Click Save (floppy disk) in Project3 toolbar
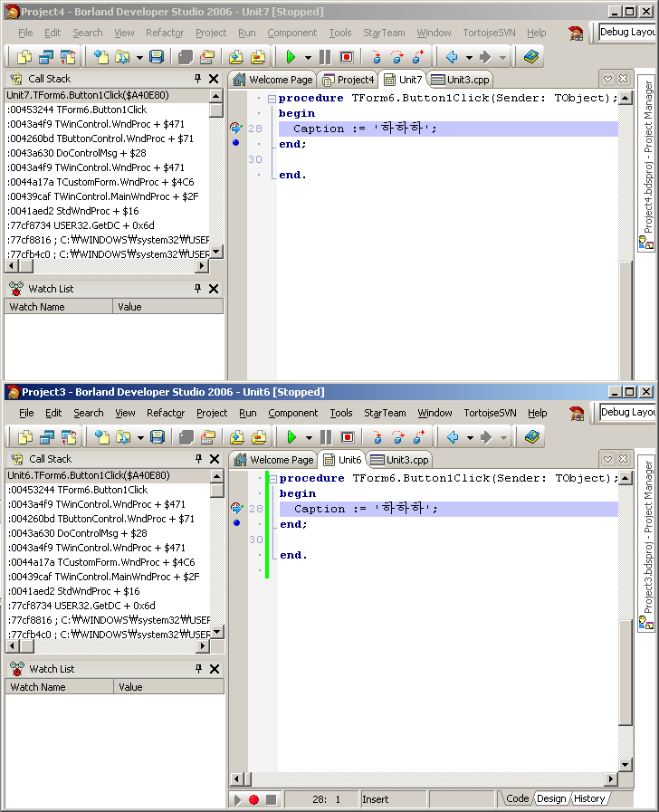 click(x=157, y=437)
